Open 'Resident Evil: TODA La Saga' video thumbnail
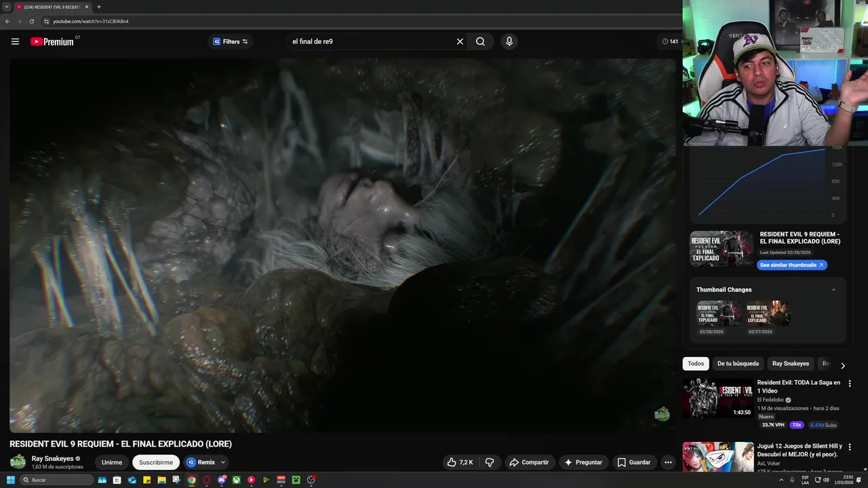Viewport: 868px width, 488px height. [x=718, y=399]
